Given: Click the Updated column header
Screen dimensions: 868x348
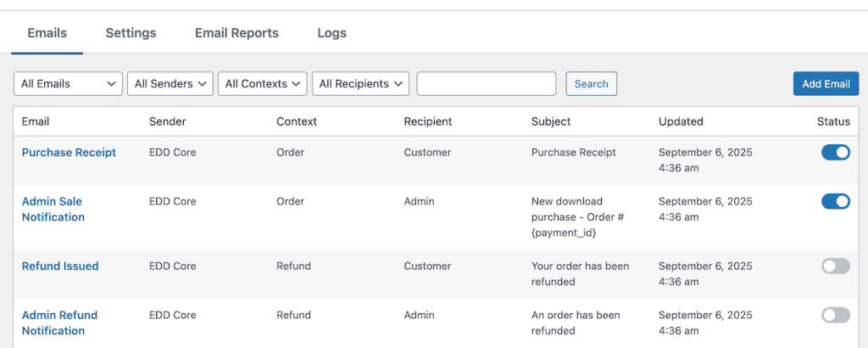Looking at the screenshot, I should (681, 121).
